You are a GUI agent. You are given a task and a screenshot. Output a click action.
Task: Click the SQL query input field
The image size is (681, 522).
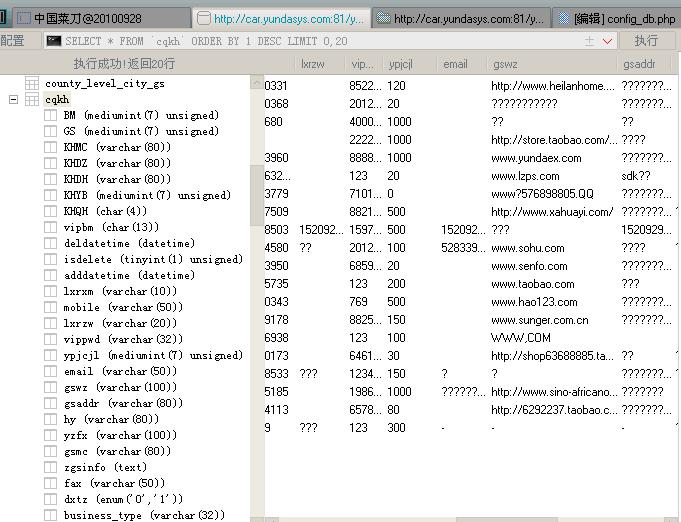coord(321,41)
